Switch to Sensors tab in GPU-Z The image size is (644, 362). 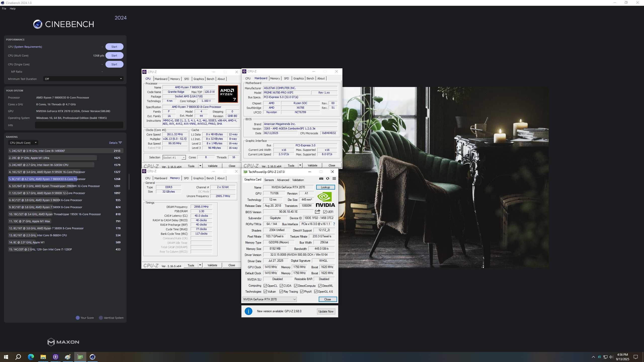(x=269, y=180)
